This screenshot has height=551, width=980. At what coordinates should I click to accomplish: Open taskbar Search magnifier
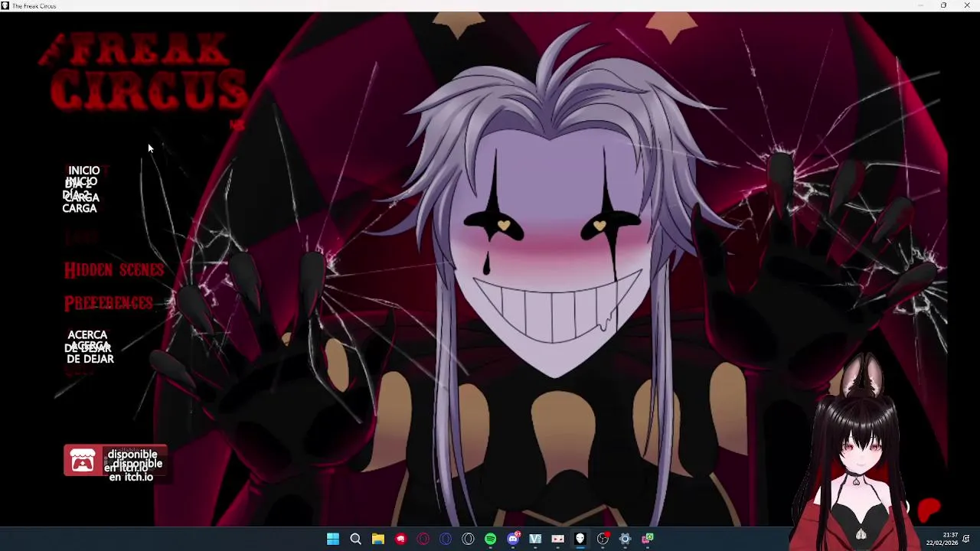tap(355, 539)
